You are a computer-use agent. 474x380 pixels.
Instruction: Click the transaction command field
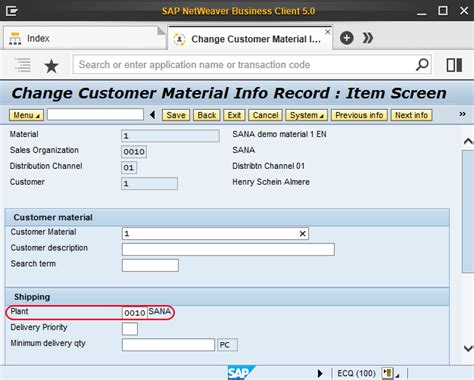click(x=95, y=114)
